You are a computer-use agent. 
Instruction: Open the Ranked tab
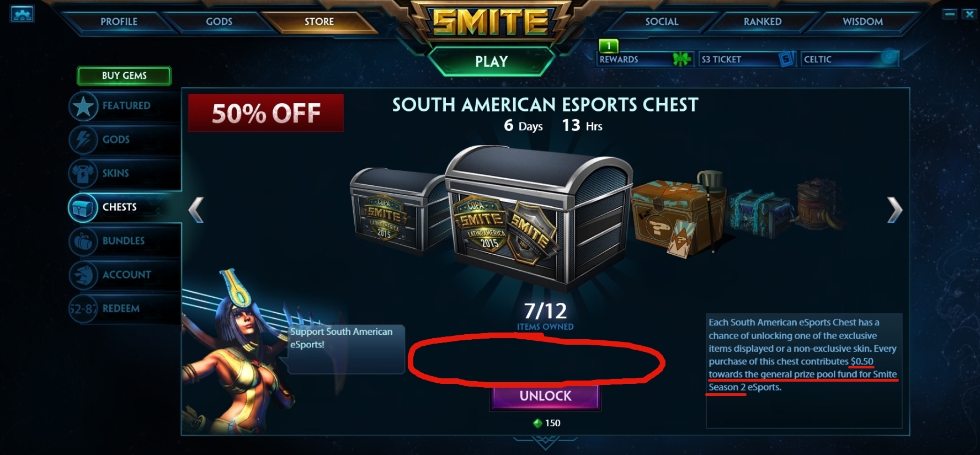pyautogui.click(x=763, y=22)
